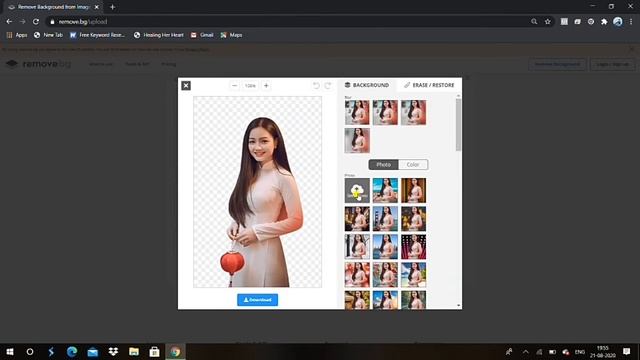640x360 pixels.
Task: Close the remove.bg editor with the X button
Action: (186, 85)
